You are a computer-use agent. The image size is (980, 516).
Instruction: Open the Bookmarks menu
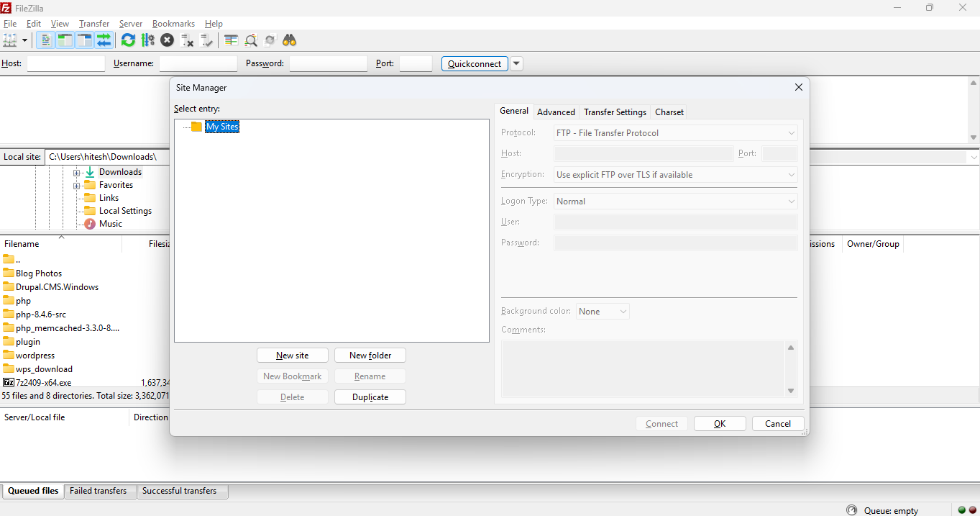173,24
